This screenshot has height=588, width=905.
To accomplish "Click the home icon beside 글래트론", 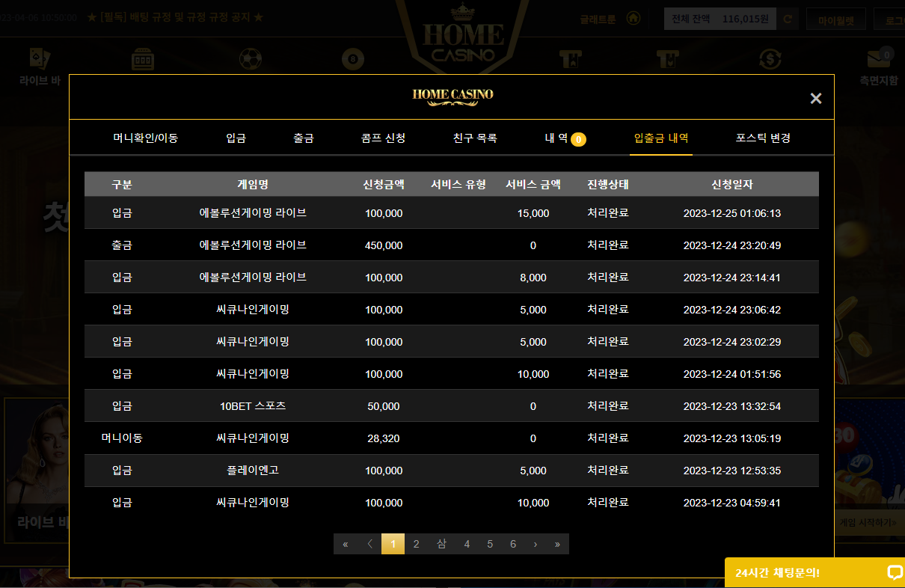I will click(x=633, y=19).
